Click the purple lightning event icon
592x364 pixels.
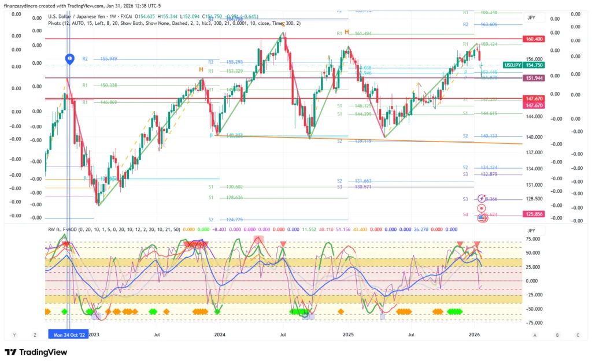coord(481,198)
